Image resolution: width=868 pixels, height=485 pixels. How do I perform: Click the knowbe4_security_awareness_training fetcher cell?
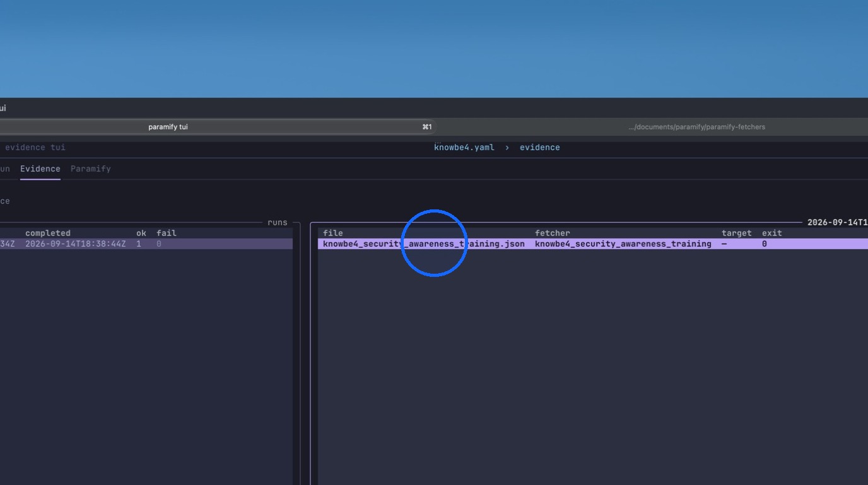(623, 244)
